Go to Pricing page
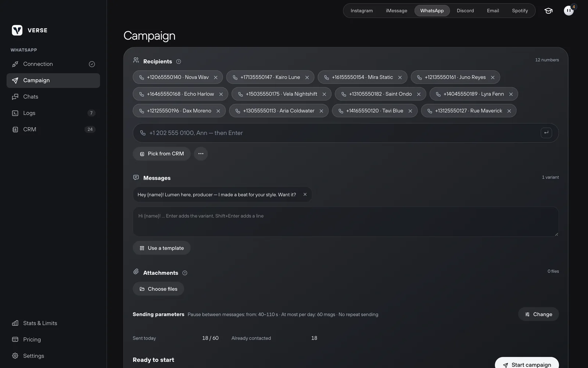This screenshot has width=588, height=368. pyautogui.click(x=53, y=339)
